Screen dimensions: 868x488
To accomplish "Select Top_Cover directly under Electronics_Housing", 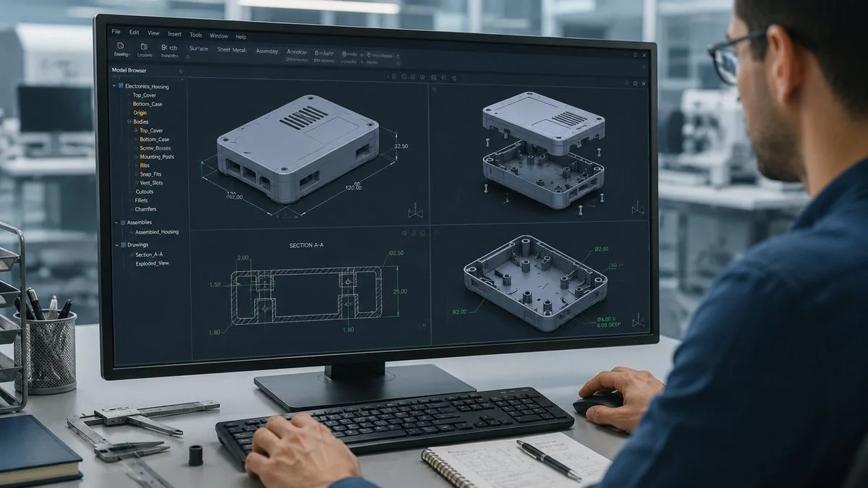I will coord(145,95).
